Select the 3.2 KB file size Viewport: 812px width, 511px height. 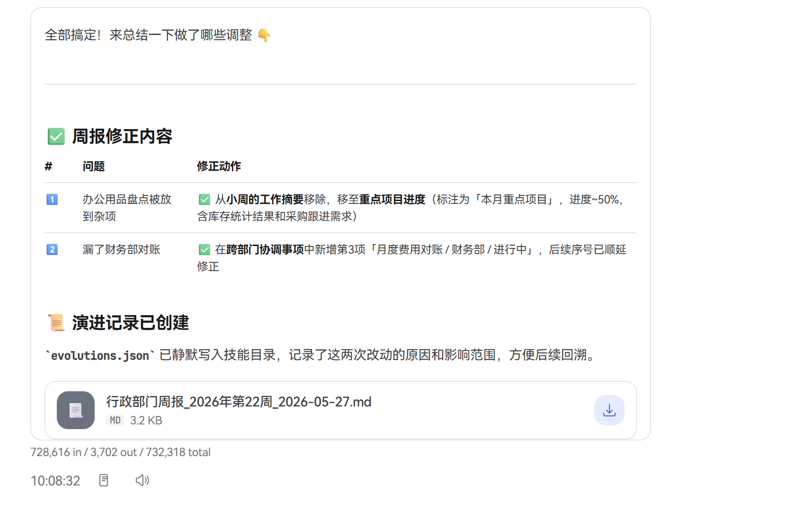click(146, 420)
